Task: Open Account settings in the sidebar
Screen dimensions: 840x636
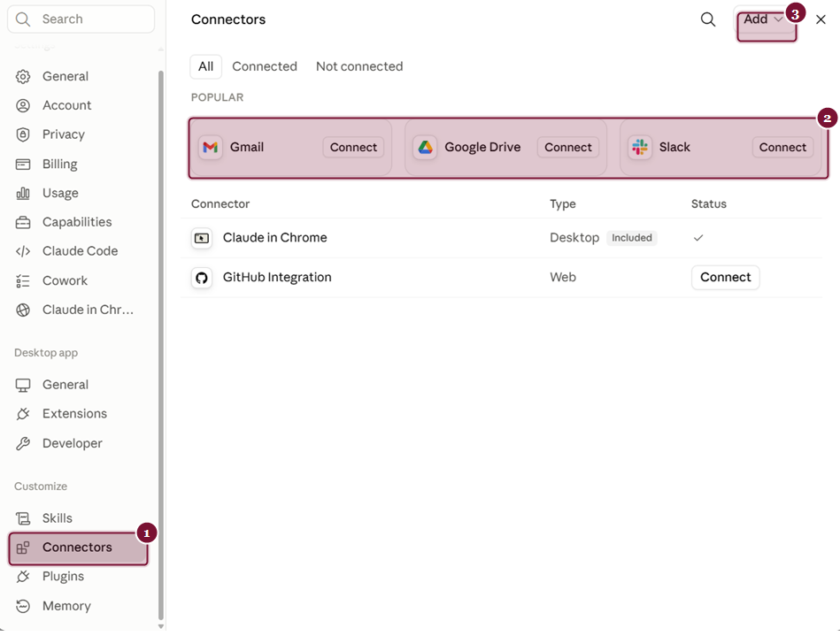Action: point(78,105)
